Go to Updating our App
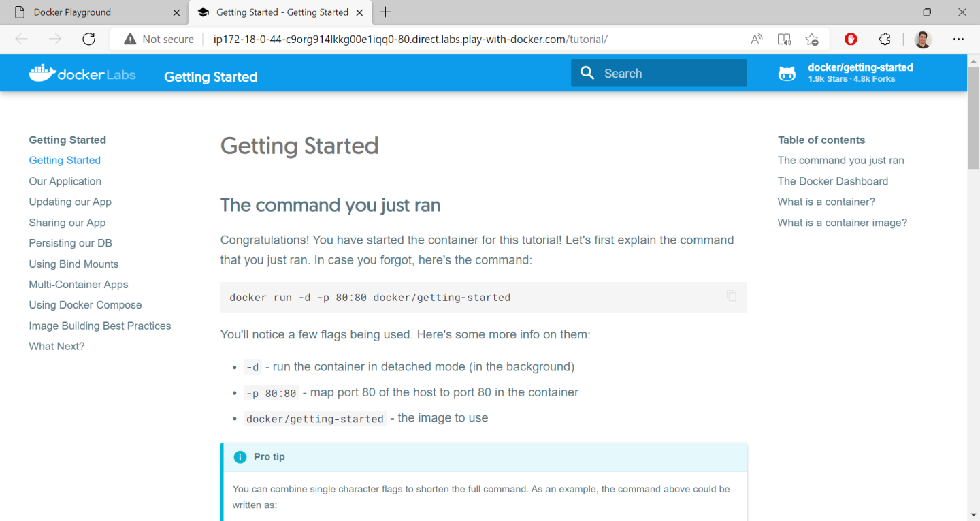The width and height of the screenshot is (980, 521). (x=70, y=202)
